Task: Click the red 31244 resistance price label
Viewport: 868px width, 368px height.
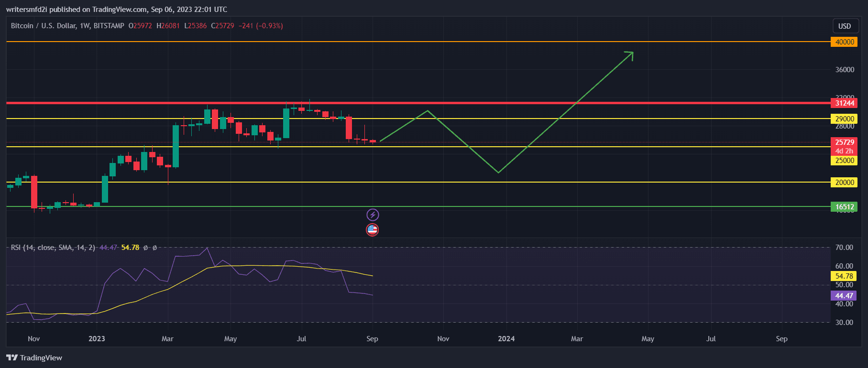Action: (844, 103)
